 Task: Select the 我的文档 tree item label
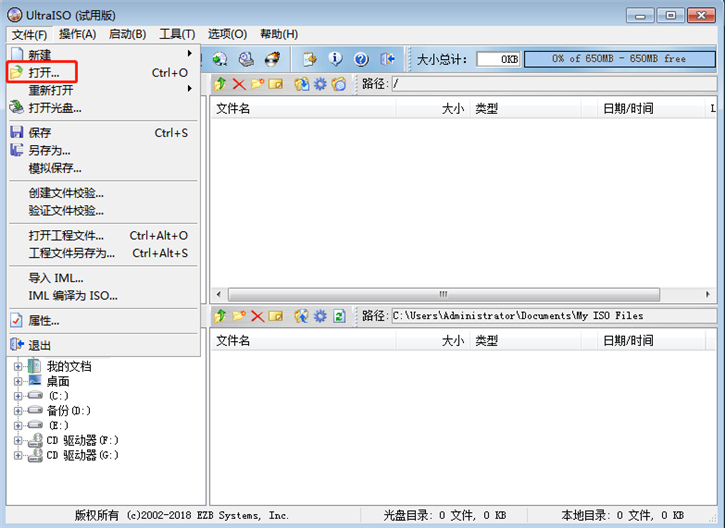pyautogui.click(x=69, y=367)
